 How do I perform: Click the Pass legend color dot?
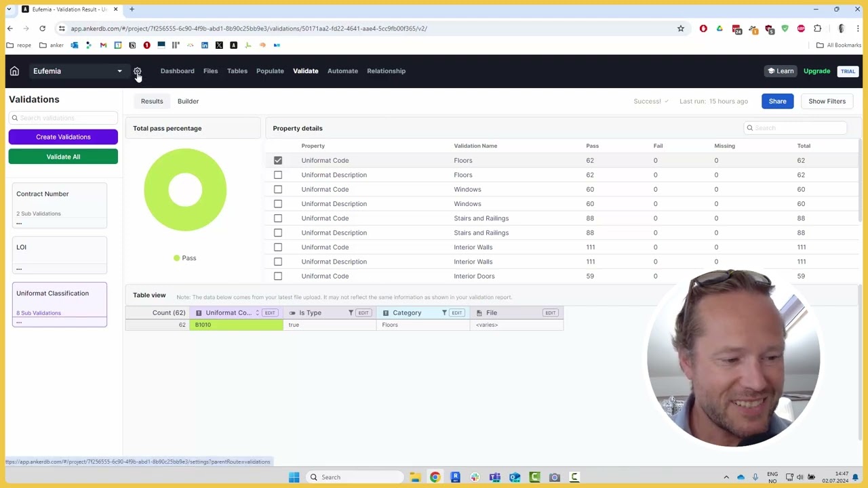tap(176, 258)
